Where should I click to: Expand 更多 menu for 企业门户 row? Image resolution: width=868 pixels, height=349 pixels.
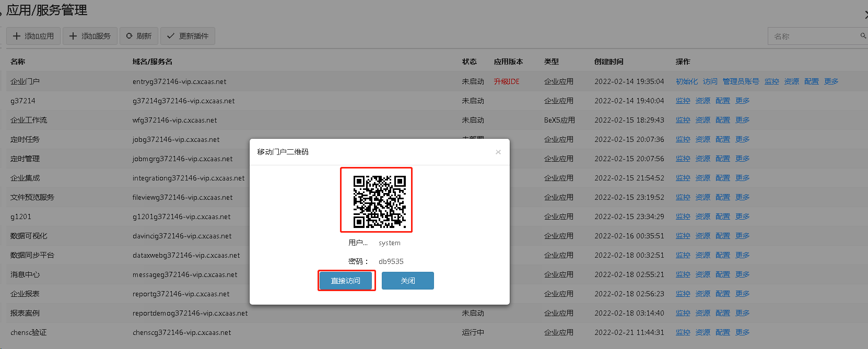point(831,81)
